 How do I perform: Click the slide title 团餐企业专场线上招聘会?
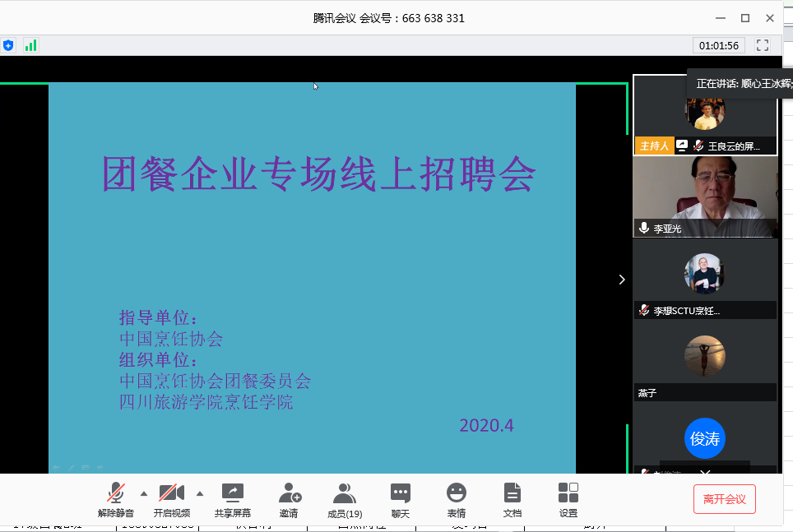click(x=318, y=174)
